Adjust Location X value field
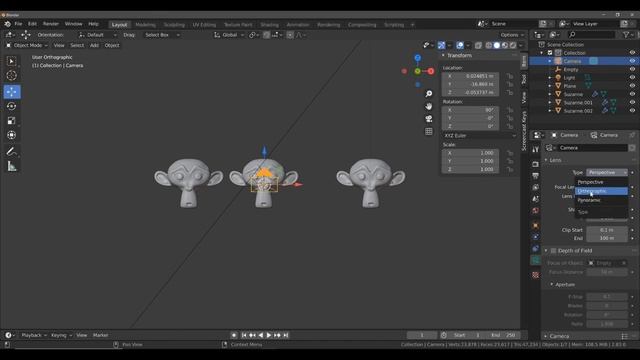The height and width of the screenshot is (360, 640). click(470, 76)
